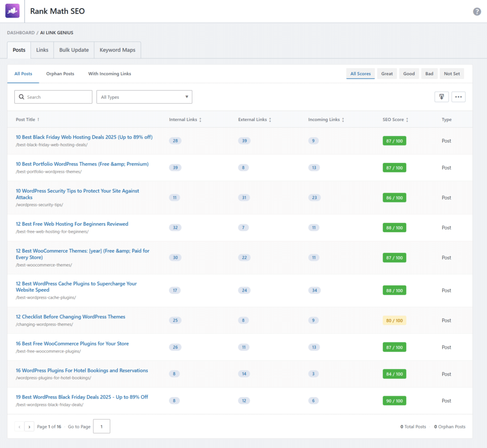Click the 0 Orphan Posts text
Image resolution: width=487 pixels, height=448 pixels.
450,427
